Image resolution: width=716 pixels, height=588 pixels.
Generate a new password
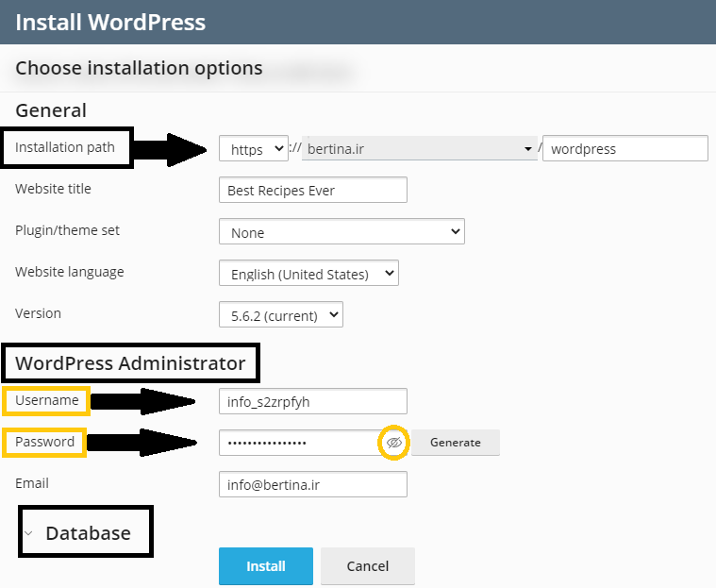(456, 443)
